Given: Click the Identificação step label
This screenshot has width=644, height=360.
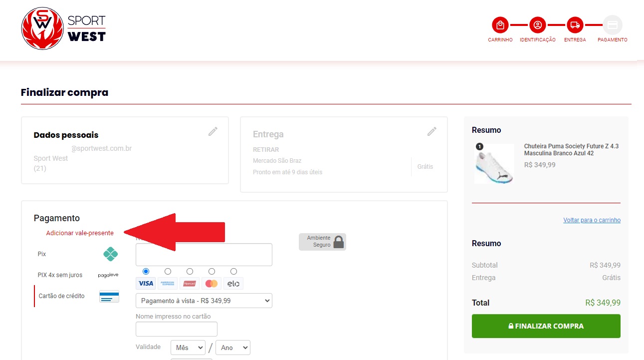Looking at the screenshot, I should click(538, 40).
